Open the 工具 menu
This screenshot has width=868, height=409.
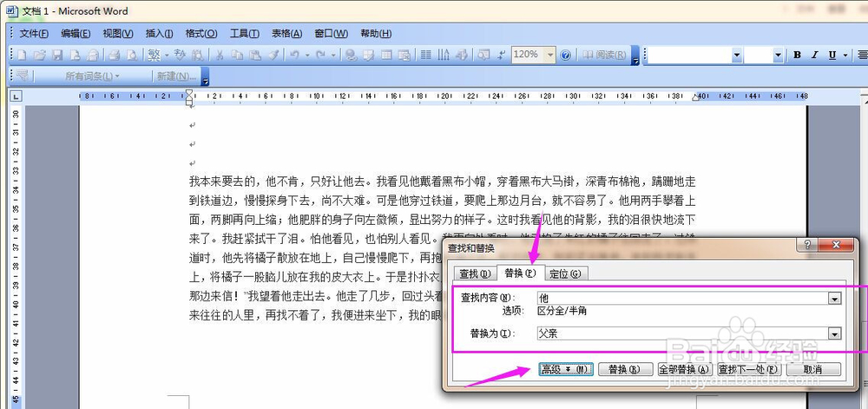pos(245,33)
